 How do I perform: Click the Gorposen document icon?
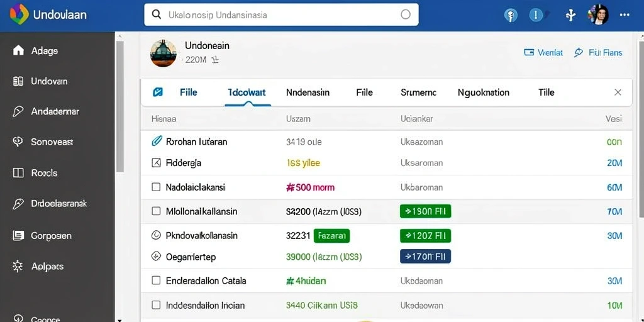pyautogui.click(x=18, y=235)
